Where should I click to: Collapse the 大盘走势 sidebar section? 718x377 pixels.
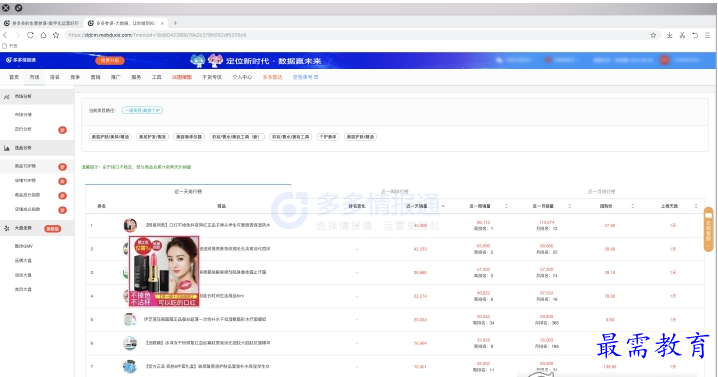point(37,228)
